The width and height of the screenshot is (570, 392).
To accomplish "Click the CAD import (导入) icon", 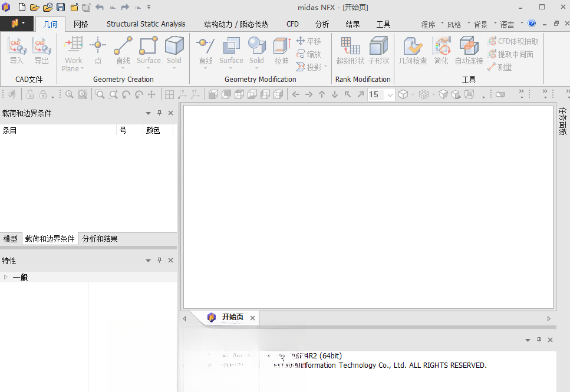I will click(x=17, y=51).
